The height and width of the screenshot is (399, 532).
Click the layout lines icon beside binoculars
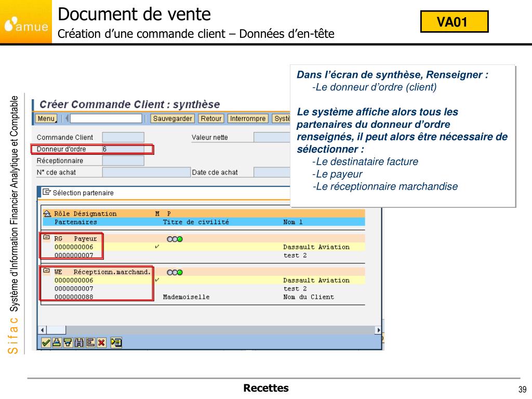click(x=90, y=343)
